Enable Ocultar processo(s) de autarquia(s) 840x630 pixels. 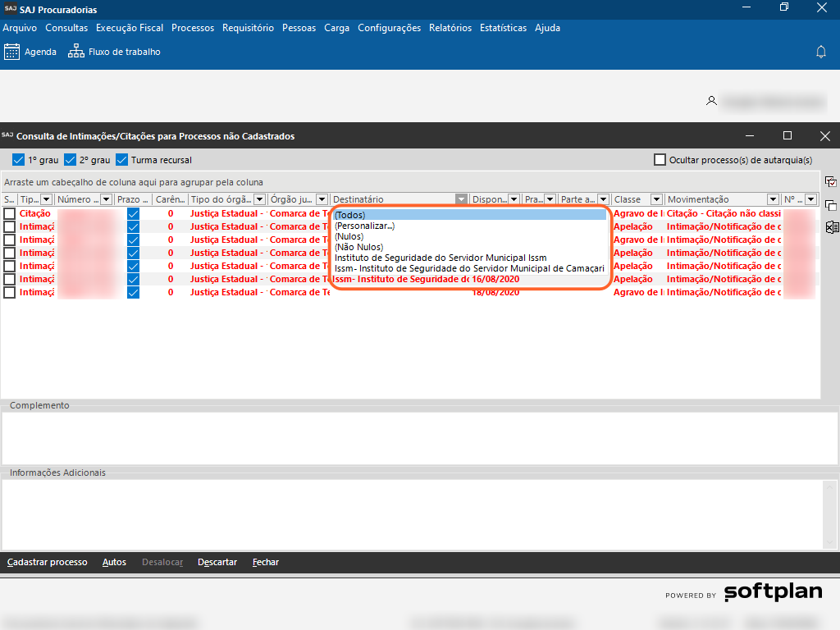[660, 160]
